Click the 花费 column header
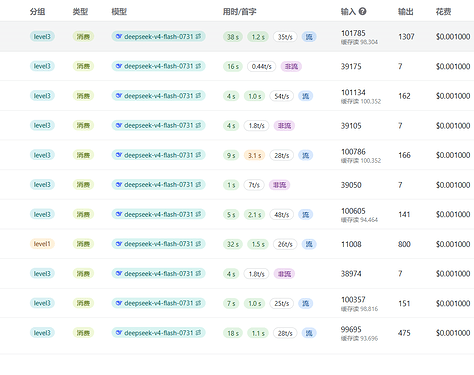The height and width of the screenshot is (375, 474). 443,12
